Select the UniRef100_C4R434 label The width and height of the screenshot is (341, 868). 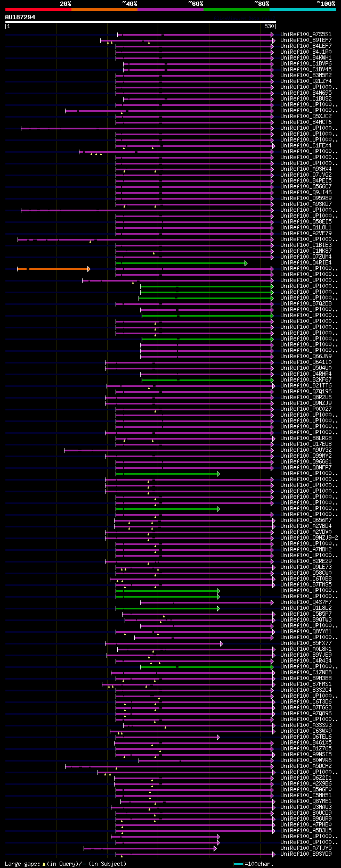pos(306,661)
